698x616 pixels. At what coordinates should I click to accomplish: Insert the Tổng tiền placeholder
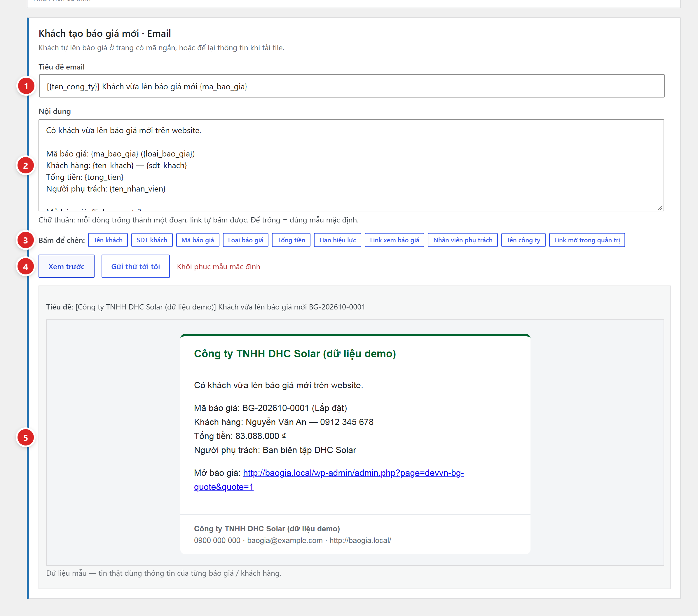(291, 240)
